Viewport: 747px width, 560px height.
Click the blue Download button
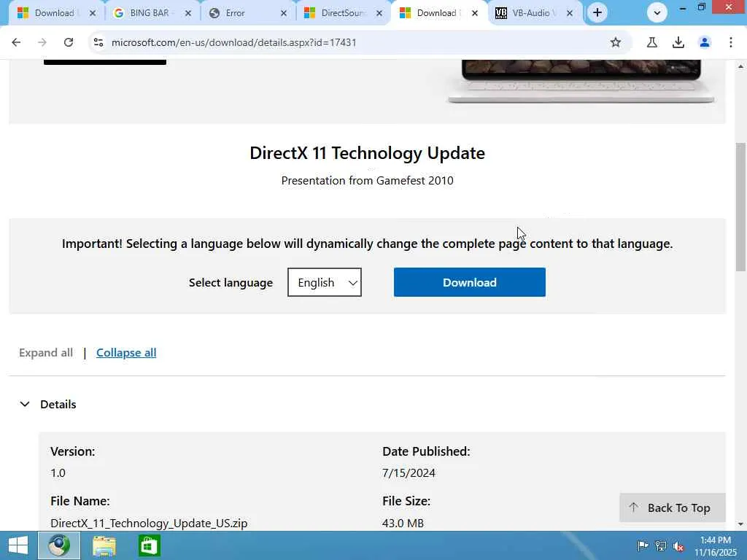tap(470, 282)
